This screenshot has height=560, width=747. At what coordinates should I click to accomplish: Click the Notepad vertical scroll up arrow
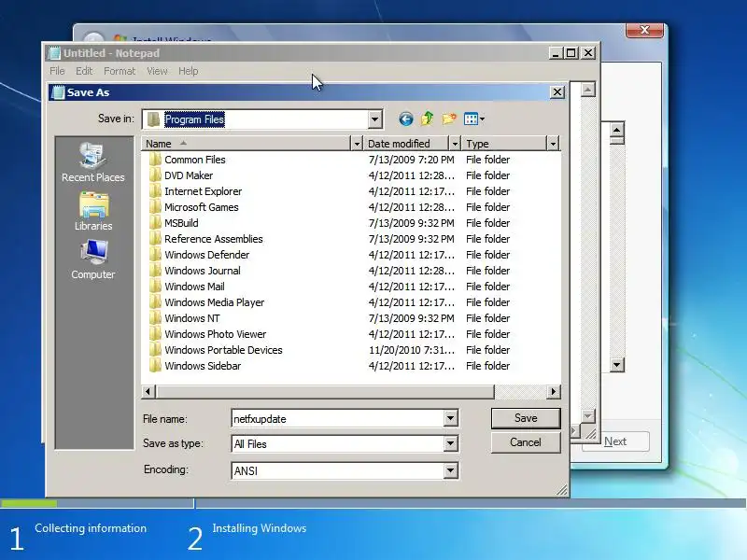(588, 90)
